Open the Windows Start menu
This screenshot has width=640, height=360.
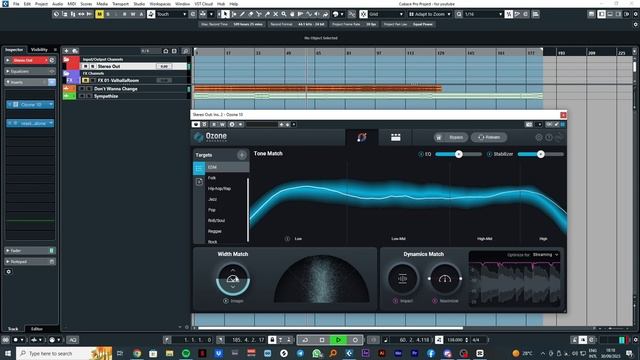click(x=7, y=353)
